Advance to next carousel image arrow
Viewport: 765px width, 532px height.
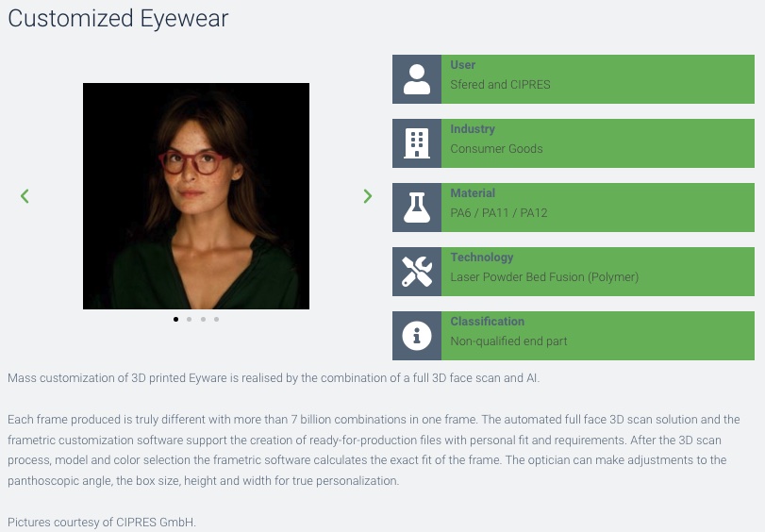tap(367, 196)
